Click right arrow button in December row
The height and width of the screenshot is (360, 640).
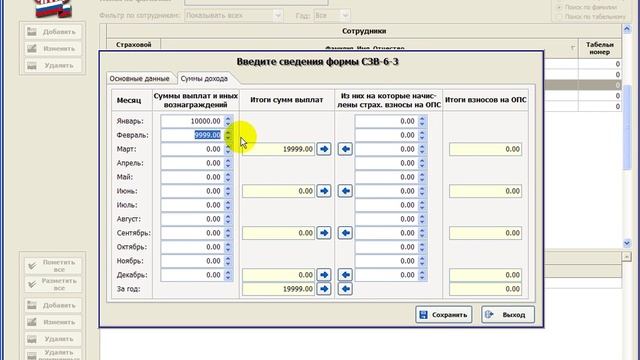coord(324,275)
